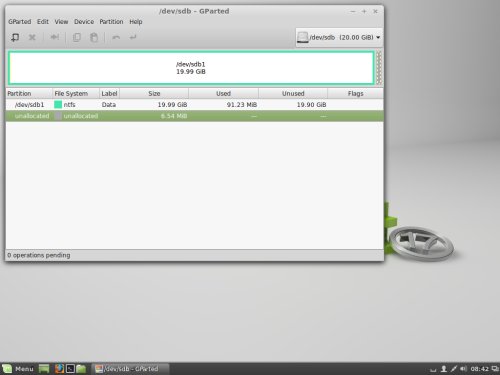Click the Resize/Move toolbar icon
Image resolution: width=500 pixels, height=375 pixels.
tap(55, 37)
